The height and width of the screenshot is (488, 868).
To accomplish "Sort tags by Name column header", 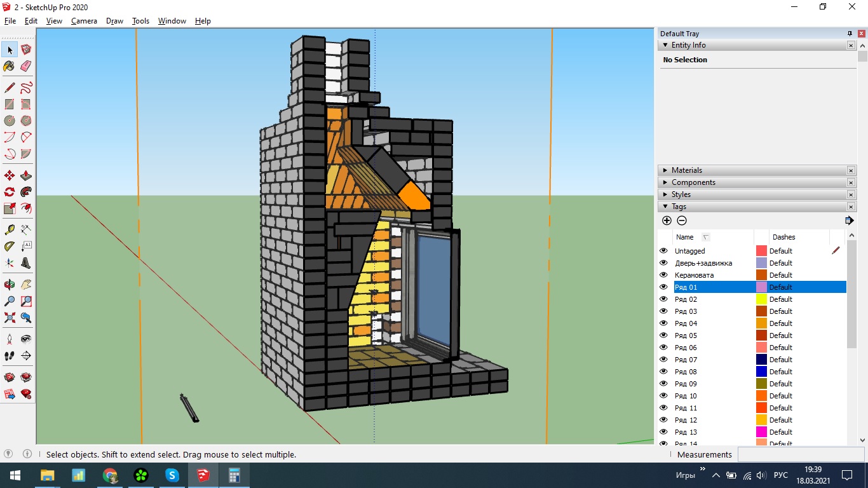I will coord(685,237).
